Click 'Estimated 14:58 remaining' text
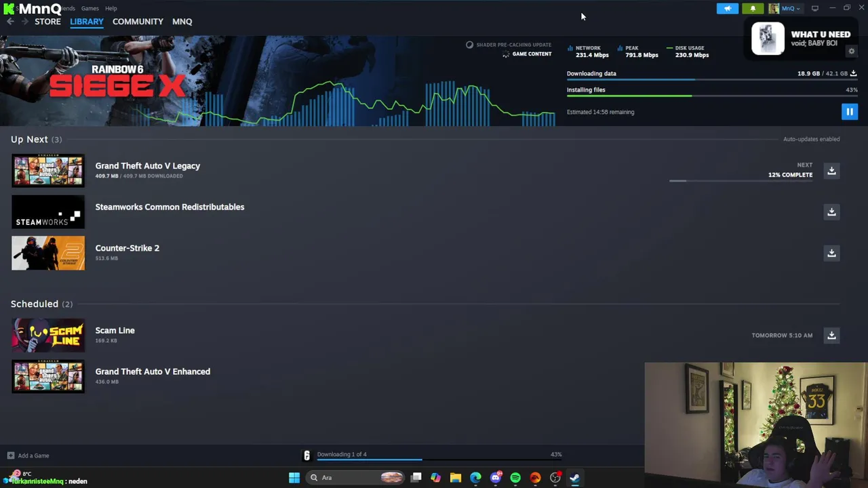The width and height of the screenshot is (868, 488). (x=600, y=112)
